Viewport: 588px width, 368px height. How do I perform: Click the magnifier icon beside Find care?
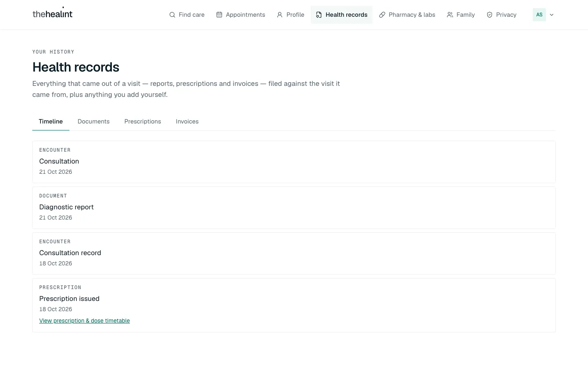[x=172, y=15]
